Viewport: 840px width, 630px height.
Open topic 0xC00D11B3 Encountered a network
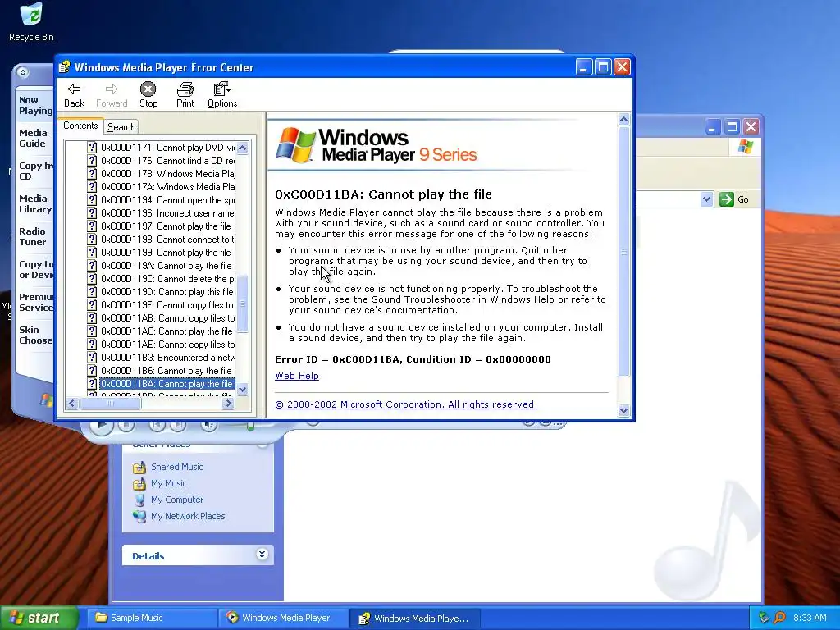click(167, 358)
